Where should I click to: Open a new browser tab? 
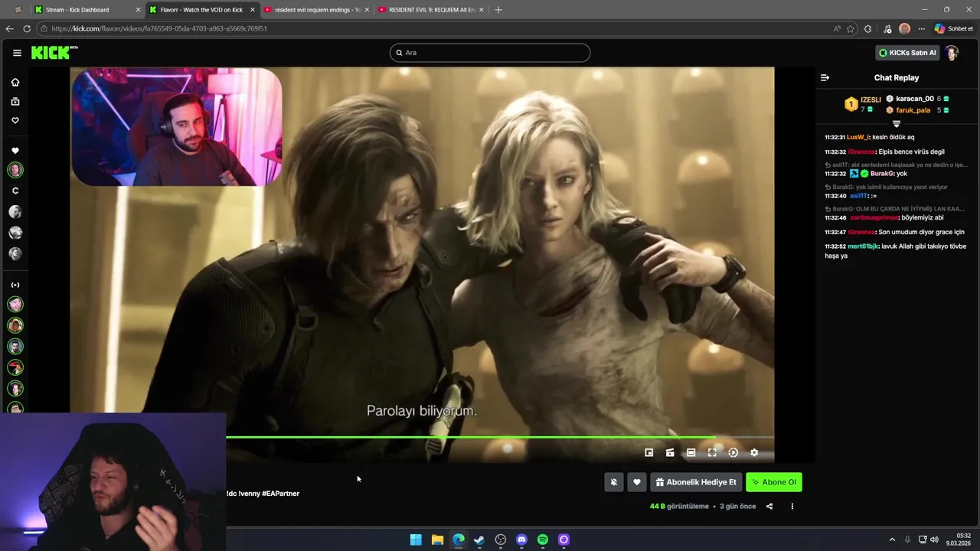(x=498, y=10)
